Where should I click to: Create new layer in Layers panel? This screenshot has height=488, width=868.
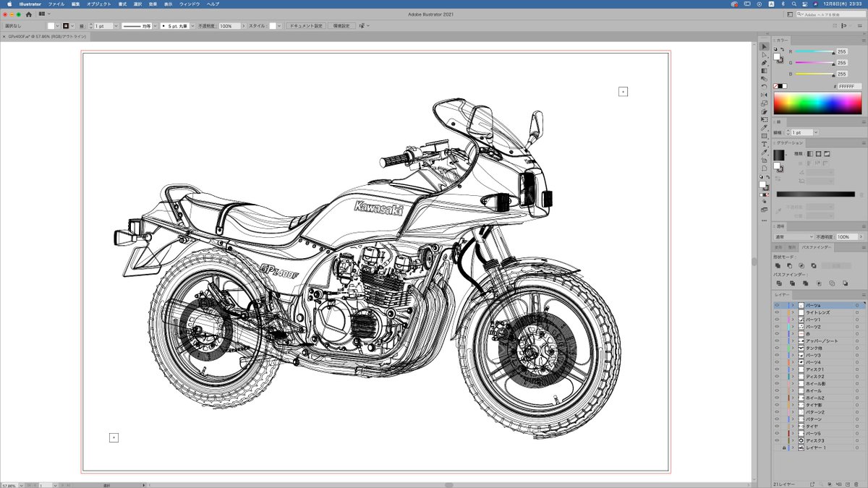[x=848, y=483]
